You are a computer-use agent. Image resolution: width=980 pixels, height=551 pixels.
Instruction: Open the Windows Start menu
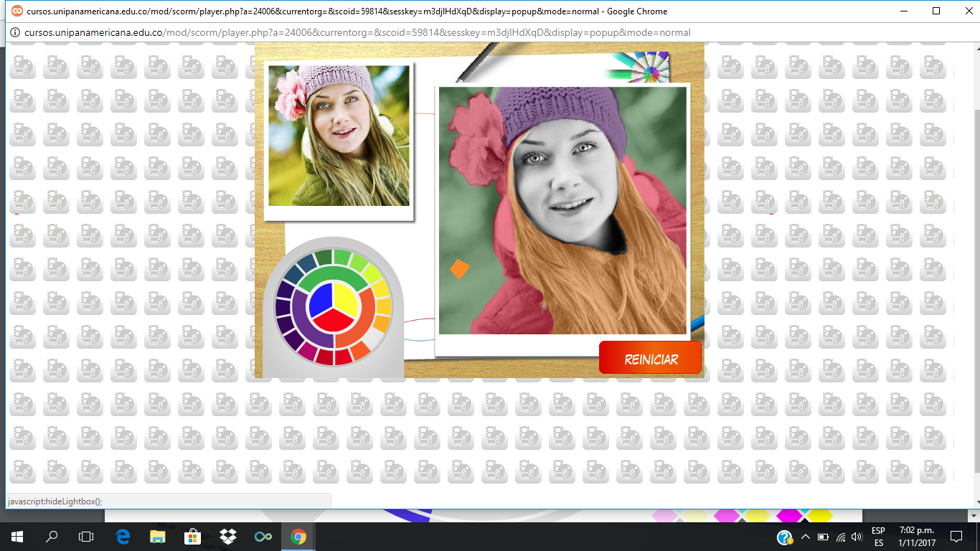coord(17,537)
